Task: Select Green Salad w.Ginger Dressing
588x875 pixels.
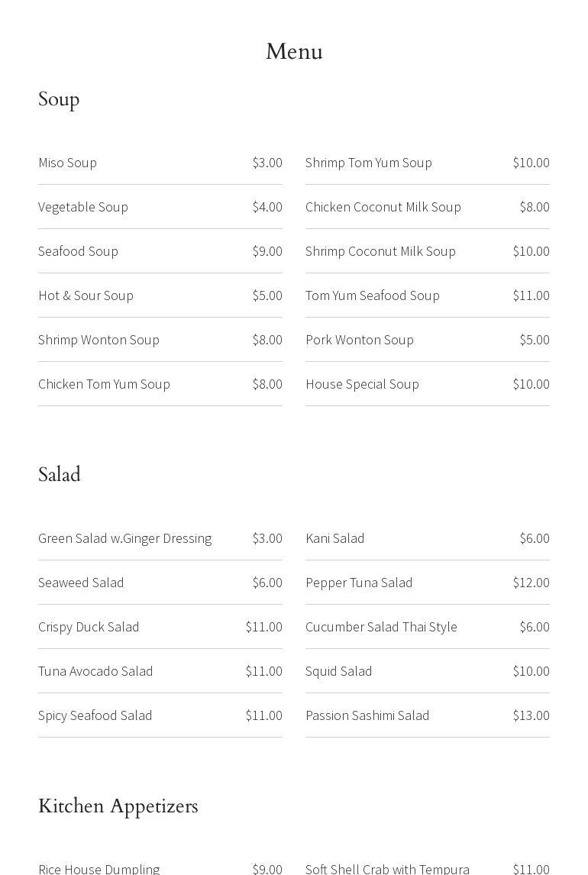Action: tap(124, 538)
